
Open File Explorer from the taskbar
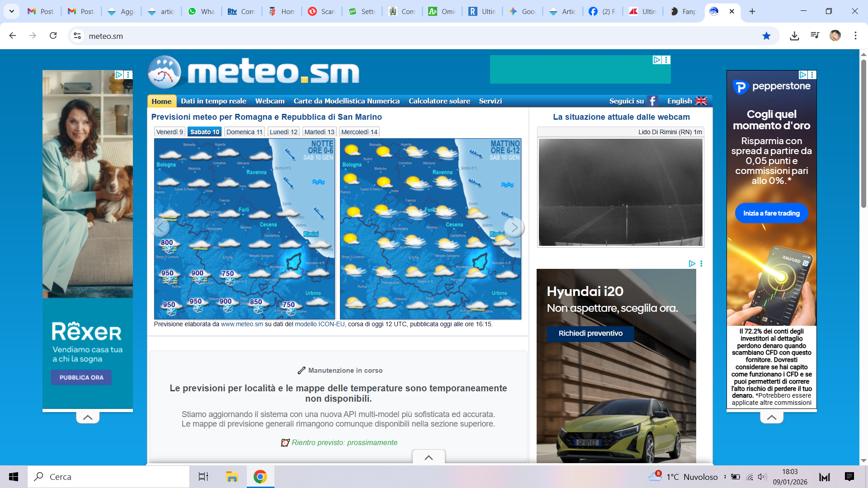click(232, 477)
